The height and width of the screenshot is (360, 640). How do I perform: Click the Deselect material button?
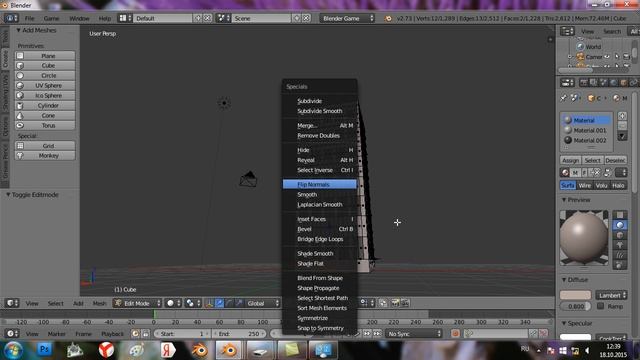point(615,160)
